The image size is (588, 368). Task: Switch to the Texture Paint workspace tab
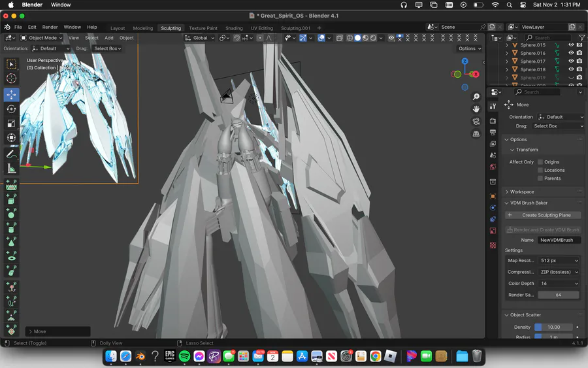pyautogui.click(x=203, y=28)
